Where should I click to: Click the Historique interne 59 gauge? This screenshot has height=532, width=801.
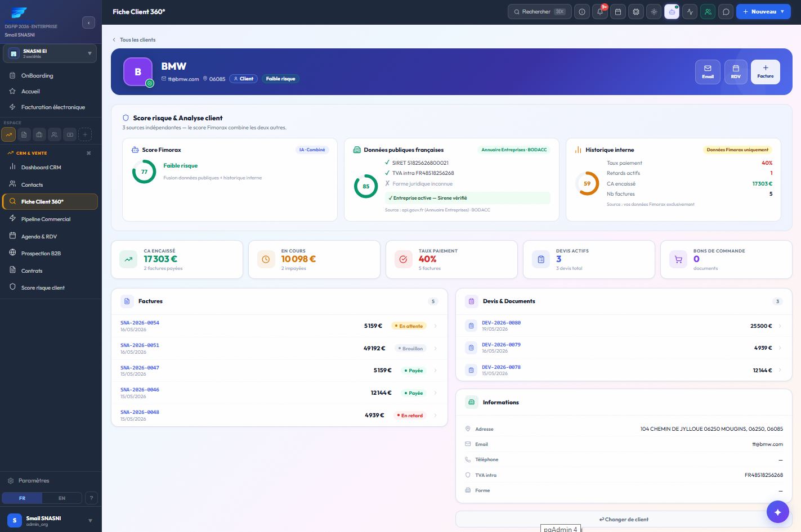point(587,183)
